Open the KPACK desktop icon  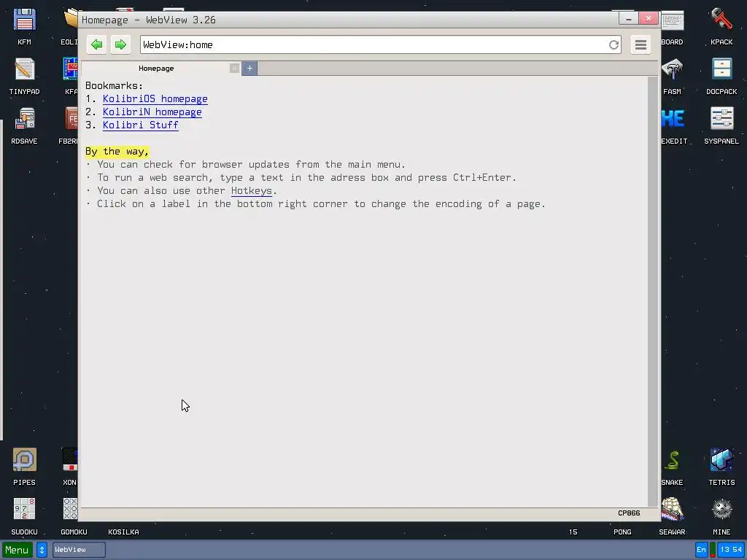click(721, 26)
